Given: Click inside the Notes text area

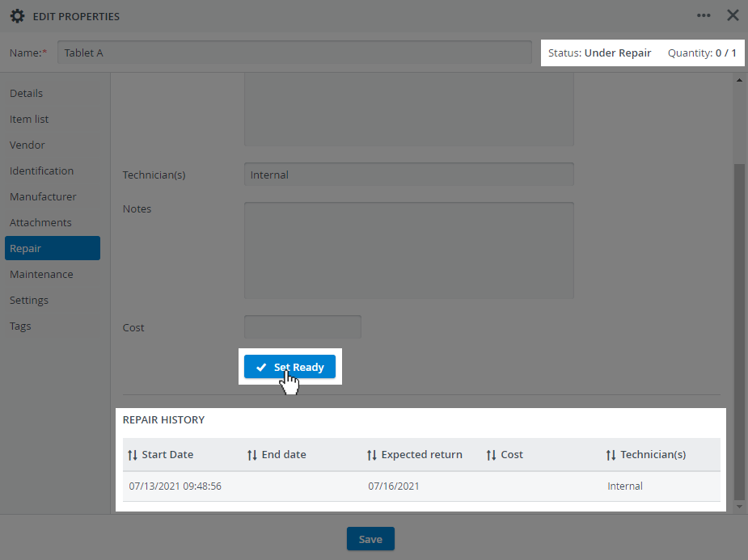Looking at the screenshot, I should click(409, 251).
